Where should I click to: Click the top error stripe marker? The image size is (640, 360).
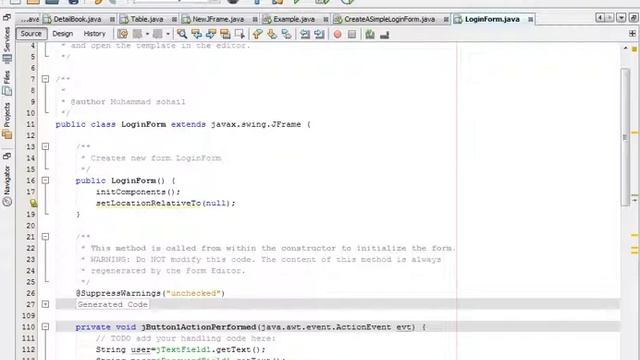(x=634, y=49)
